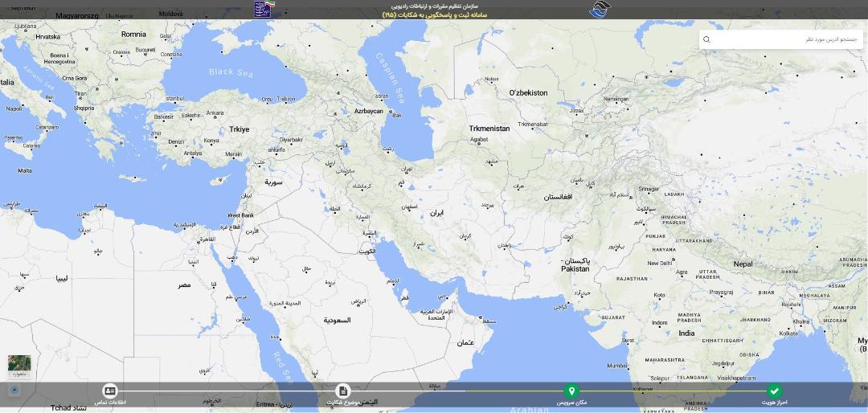
Task: Click the 'اطلاعات تماس' step label
Action: [x=110, y=403]
